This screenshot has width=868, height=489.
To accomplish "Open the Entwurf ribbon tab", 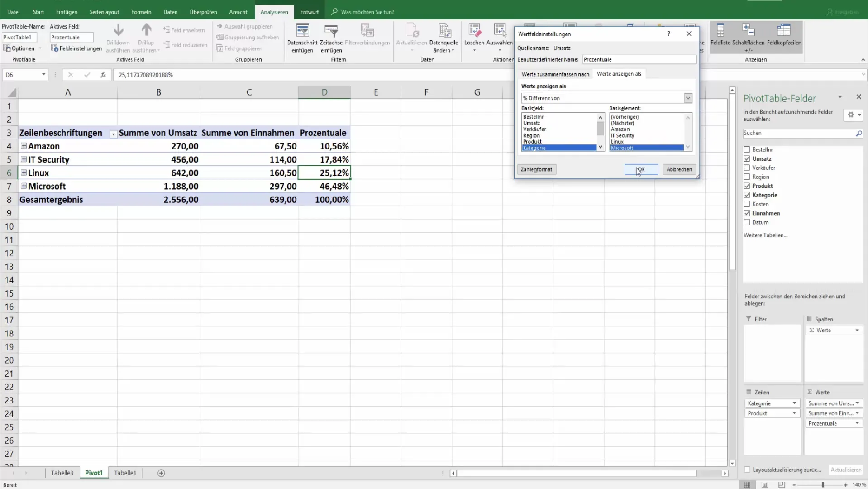I will click(x=310, y=12).
